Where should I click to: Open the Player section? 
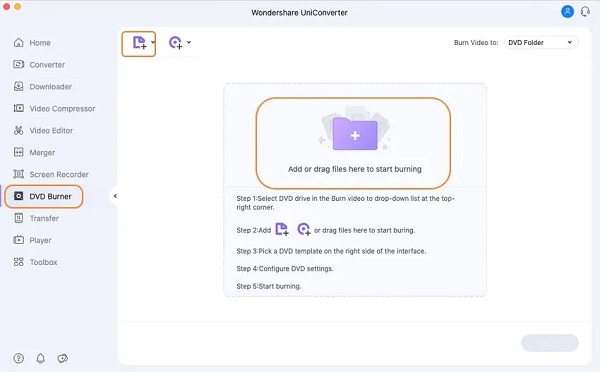[x=33, y=240]
